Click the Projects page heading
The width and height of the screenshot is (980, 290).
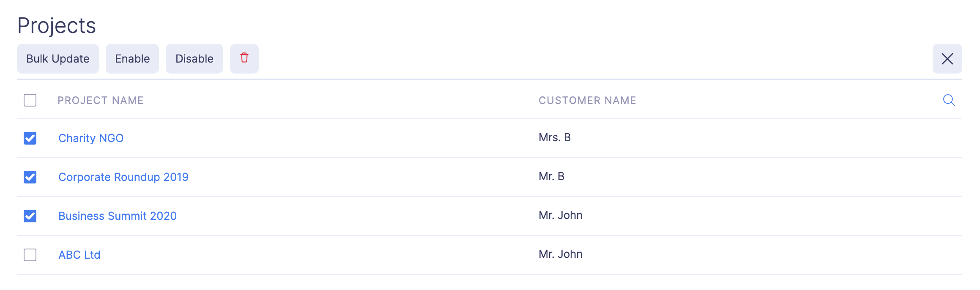tap(57, 25)
